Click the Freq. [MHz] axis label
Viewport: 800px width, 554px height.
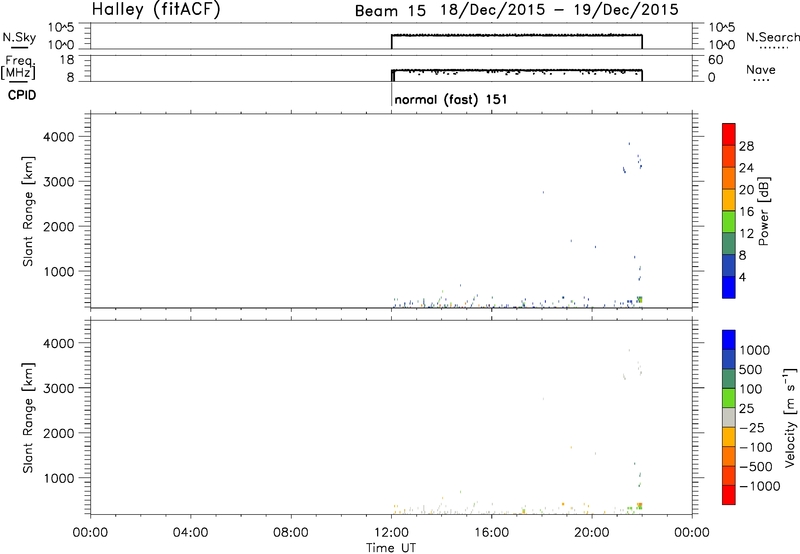18,67
